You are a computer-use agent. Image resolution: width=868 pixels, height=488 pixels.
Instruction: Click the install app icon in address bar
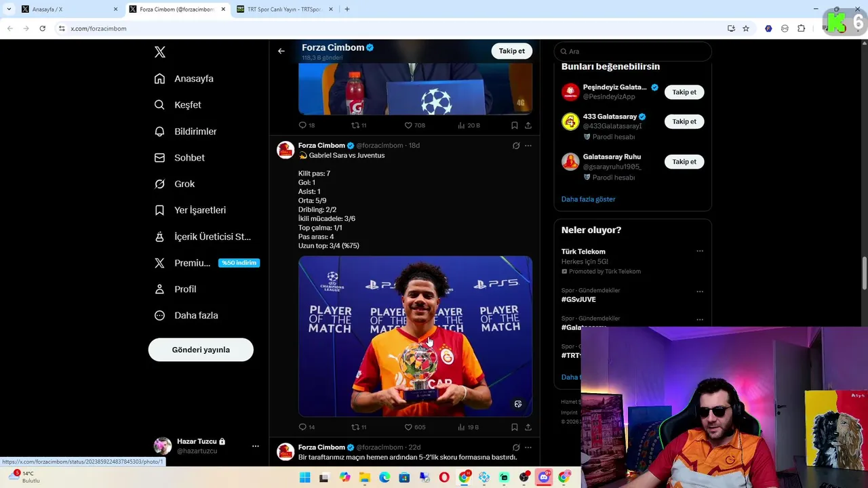[x=731, y=28]
